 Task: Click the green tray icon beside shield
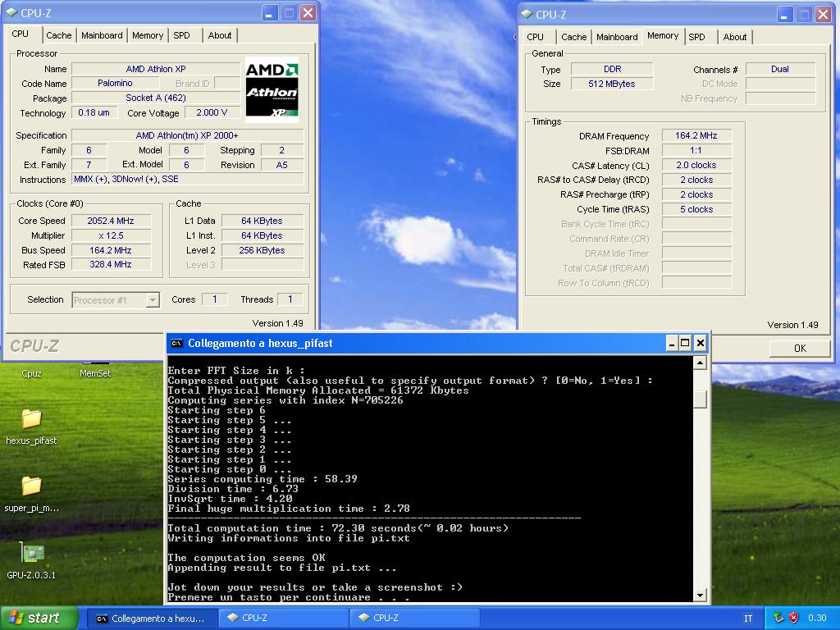(778, 618)
